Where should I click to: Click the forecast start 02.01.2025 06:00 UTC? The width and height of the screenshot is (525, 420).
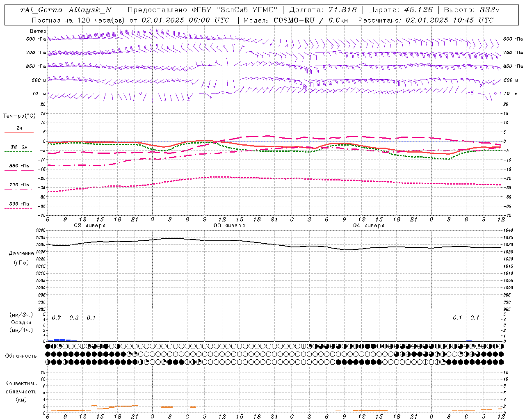pyautogui.click(x=185, y=20)
